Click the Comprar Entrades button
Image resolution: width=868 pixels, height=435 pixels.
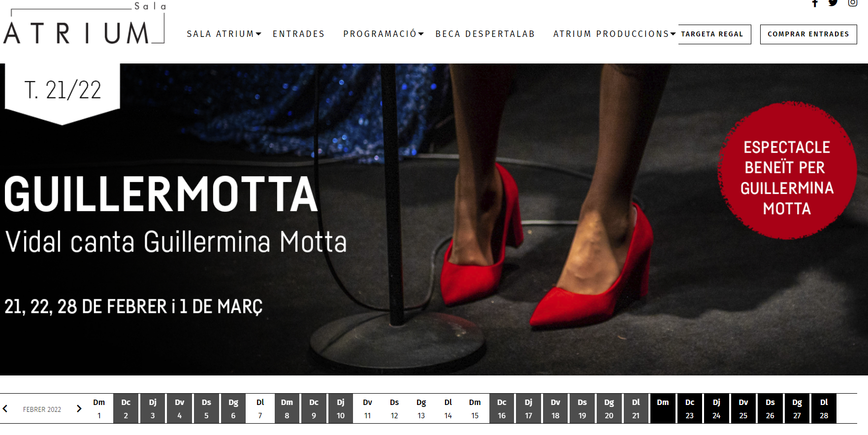pos(808,34)
